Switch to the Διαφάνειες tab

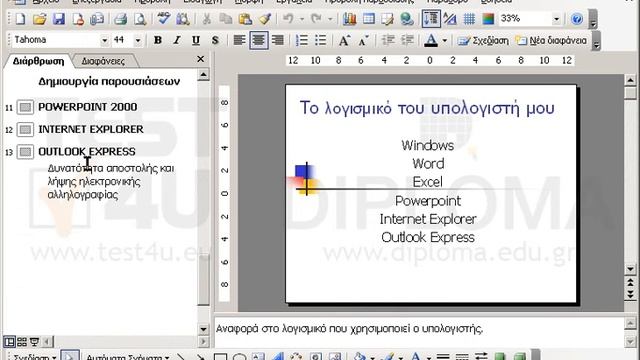tap(103, 61)
